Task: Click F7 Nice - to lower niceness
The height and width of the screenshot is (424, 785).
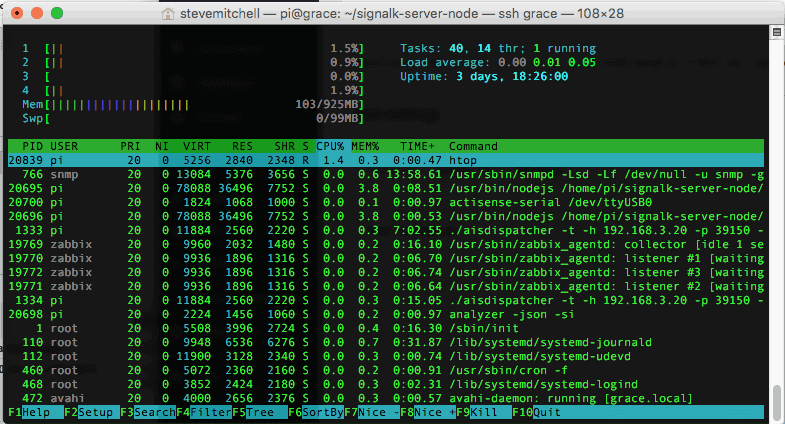Action: [x=372, y=412]
